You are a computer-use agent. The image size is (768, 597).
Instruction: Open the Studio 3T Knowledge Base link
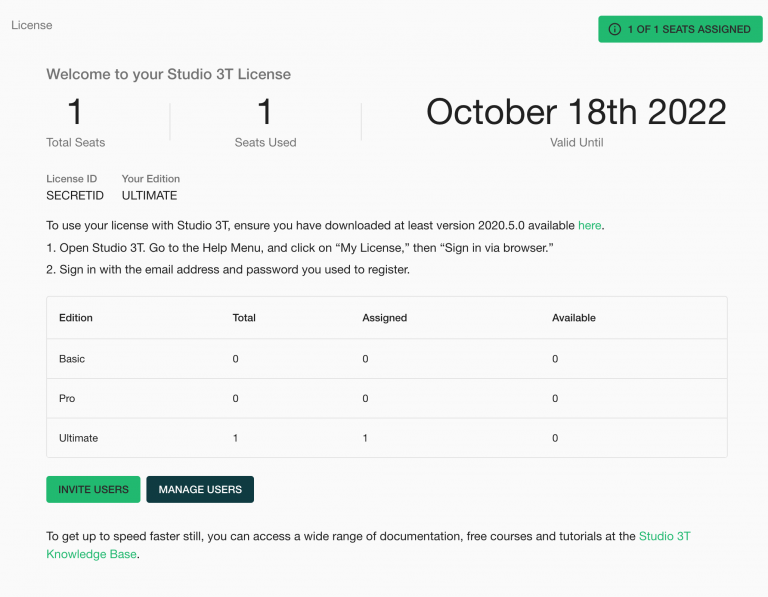[x=664, y=536]
